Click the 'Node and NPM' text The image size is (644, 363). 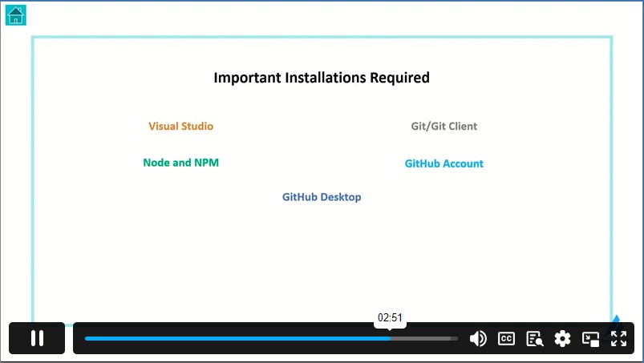[x=180, y=163]
